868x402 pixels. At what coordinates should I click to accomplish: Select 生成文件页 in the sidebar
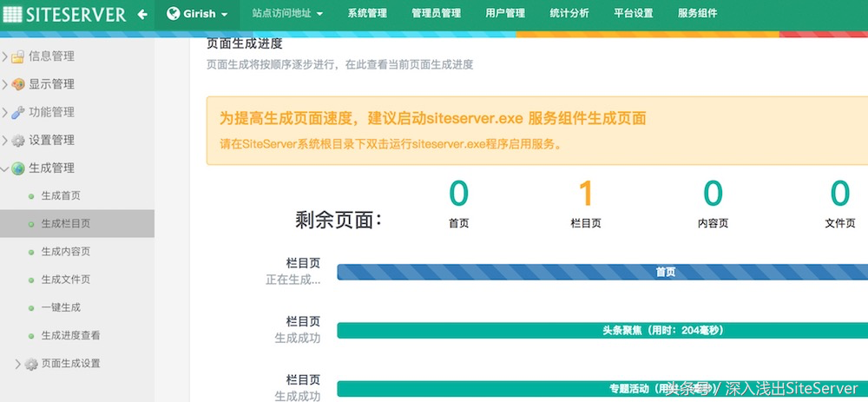click(x=66, y=280)
